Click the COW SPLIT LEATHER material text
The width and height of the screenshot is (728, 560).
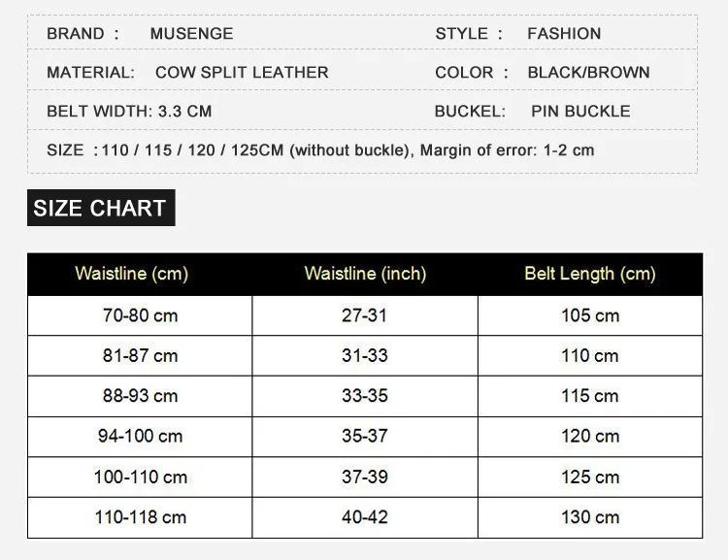[x=242, y=73]
